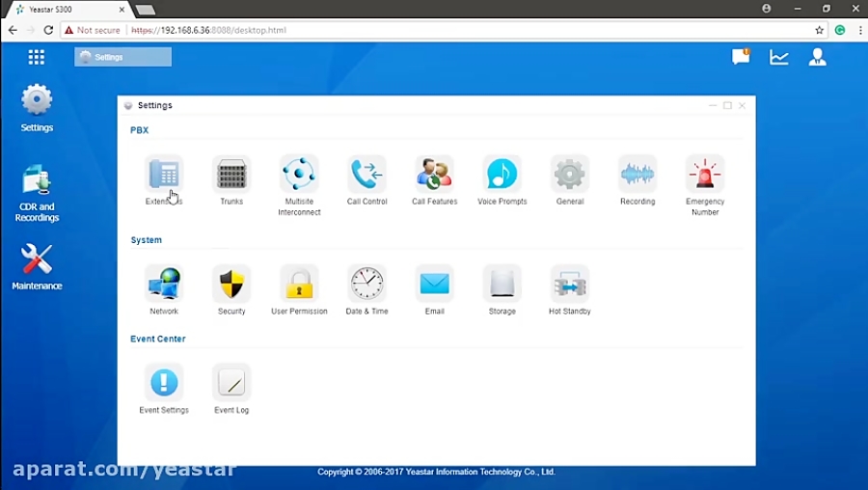Reload the browser page
Image resolution: width=868 pixels, height=490 pixels.
pyautogui.click(x=48, y=30)
